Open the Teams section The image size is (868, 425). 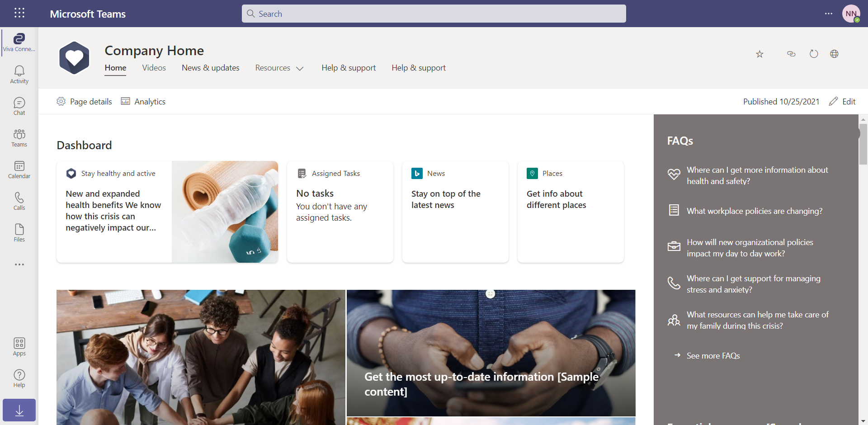coord(19,137)
